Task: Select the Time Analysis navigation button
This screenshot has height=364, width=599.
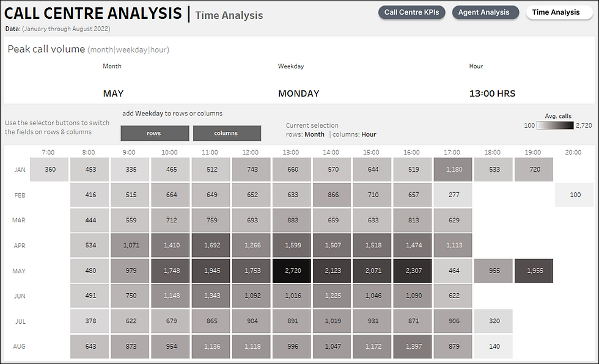Action: [x=558, y=12]
